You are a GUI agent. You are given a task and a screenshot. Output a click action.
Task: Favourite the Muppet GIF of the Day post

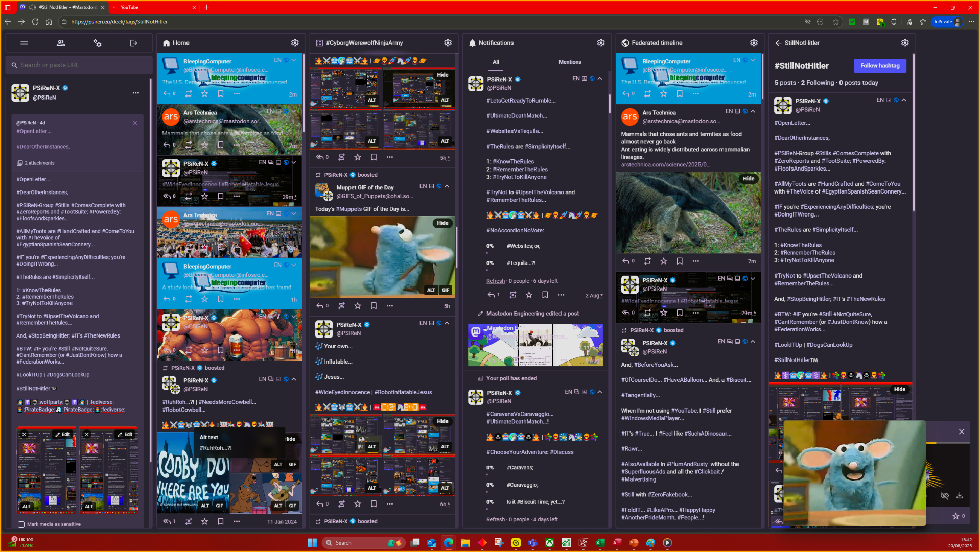tap(358, 306)
